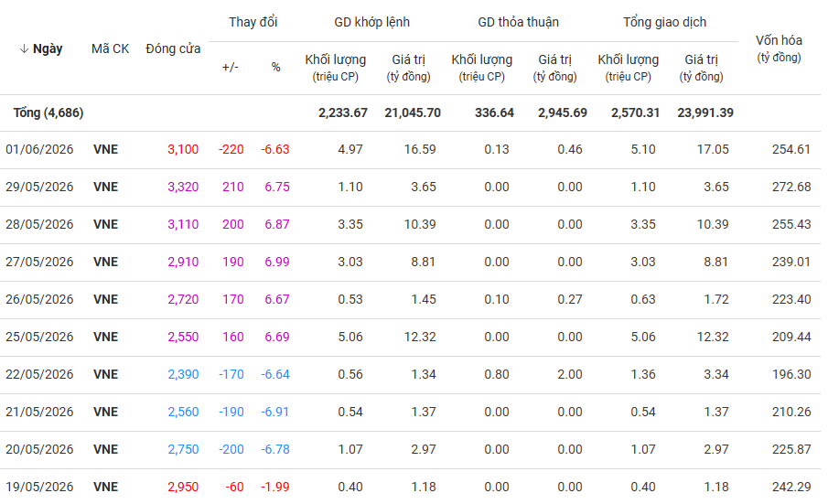Image resolution: width=828 pixels, height=504 pixels.
Task: Open VNE link in 29/05/2026 row
Action: (105, 188)
